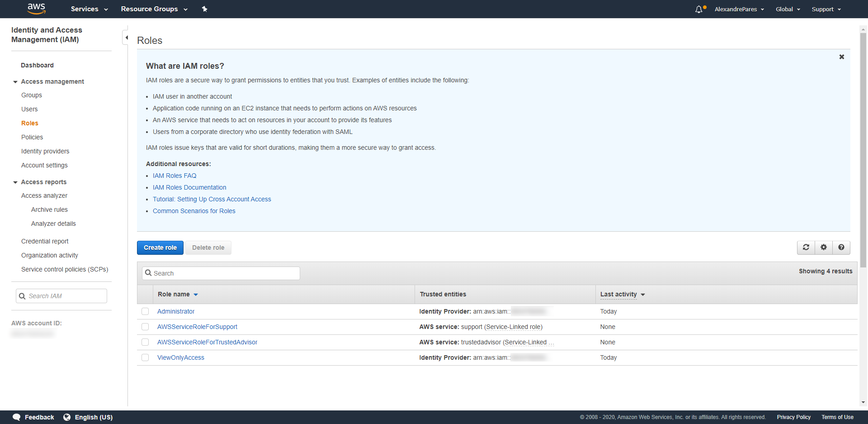The width and height of the screenshot is (868, 424).
Task: Open the Support dropdown menu
Action: point(826,9)
